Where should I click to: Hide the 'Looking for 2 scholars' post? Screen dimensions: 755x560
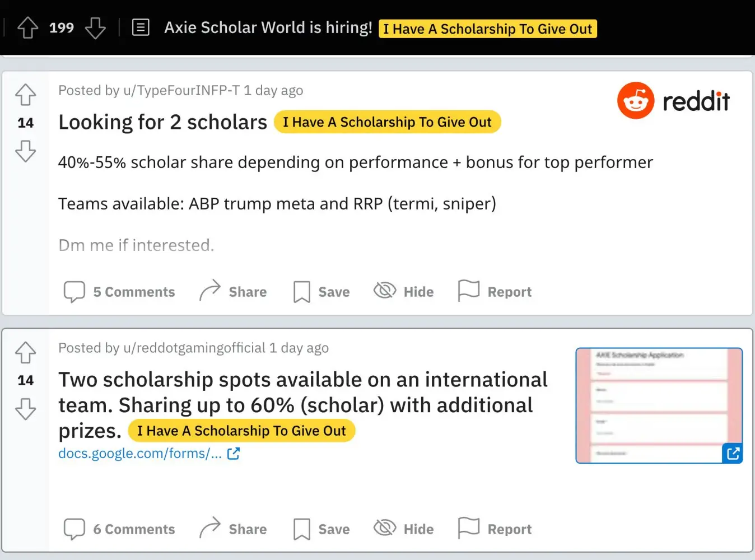404,292
